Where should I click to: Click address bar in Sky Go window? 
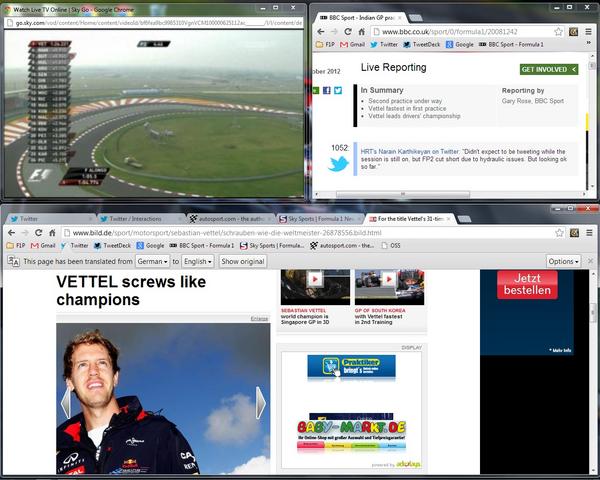tap(153, 23)
